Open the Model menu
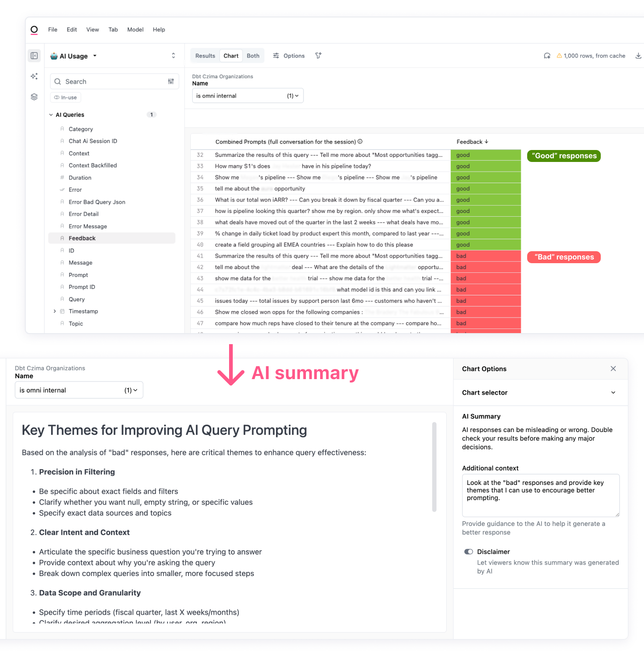The image size is (644, 657). (135, 29)
